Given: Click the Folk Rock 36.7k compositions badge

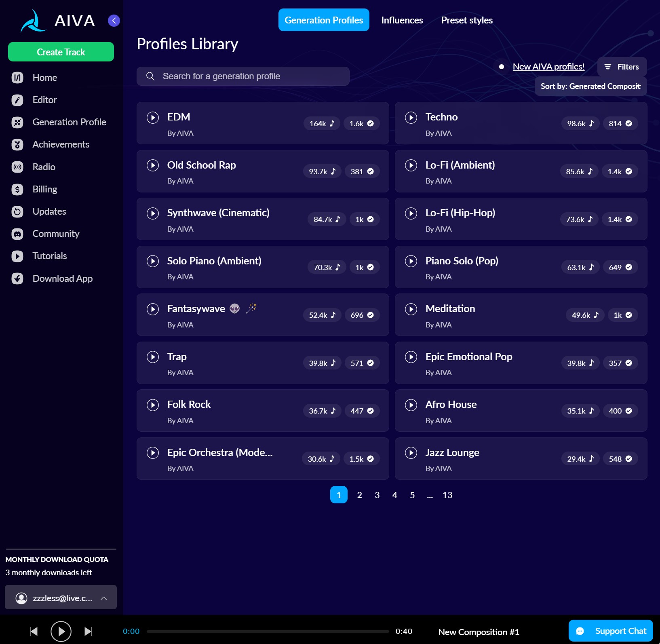Looking at the screenshot, I should click(322, 411).
